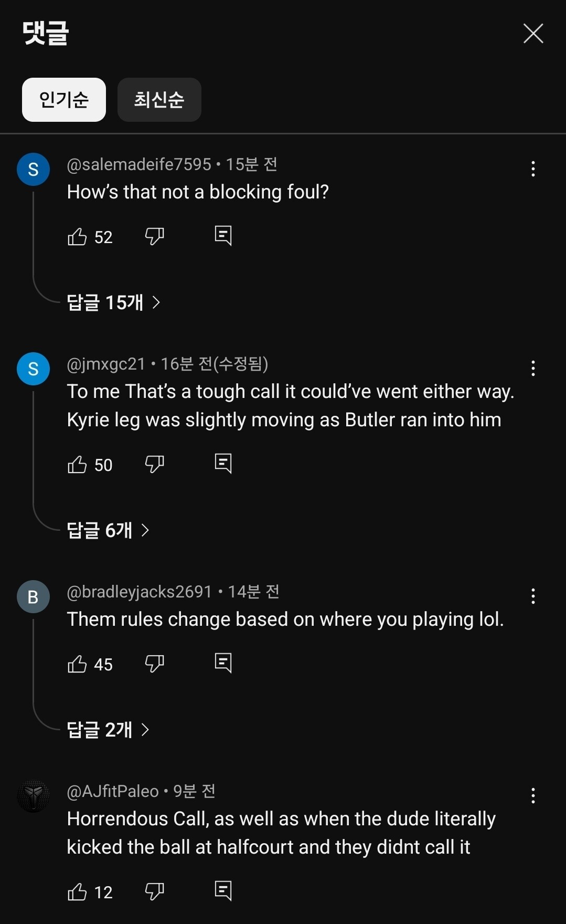The image size is (566, 924).
Task: Open the three-dot menu for @jmxgc21's comment
Action: pos(533,369)
